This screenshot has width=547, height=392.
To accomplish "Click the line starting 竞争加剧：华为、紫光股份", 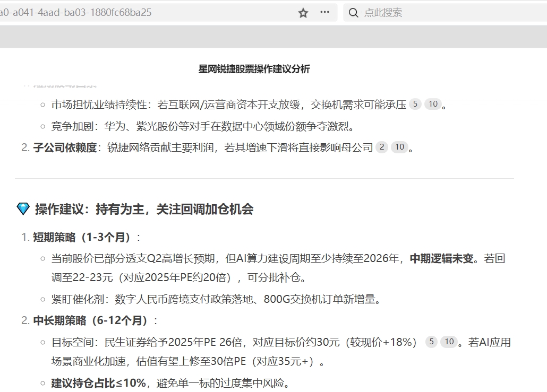I will coord(203,126).
